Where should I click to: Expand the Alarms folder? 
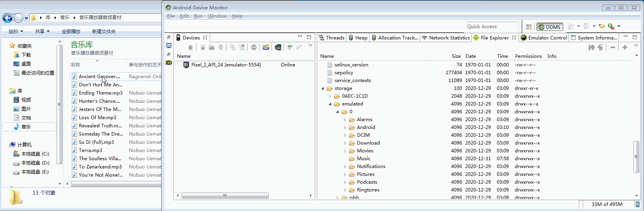345,120
